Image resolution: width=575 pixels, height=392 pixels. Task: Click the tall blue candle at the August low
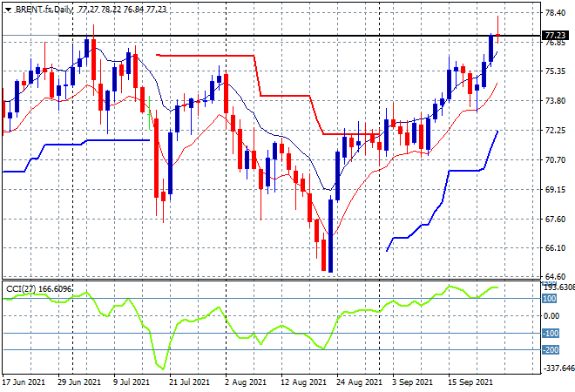tap(330, 236)
